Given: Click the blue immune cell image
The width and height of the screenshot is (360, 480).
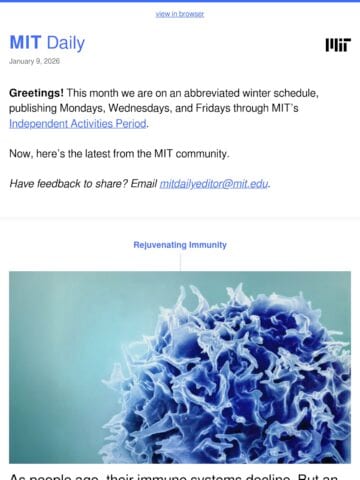Looking at the screenshot, I should coord(180,367).
